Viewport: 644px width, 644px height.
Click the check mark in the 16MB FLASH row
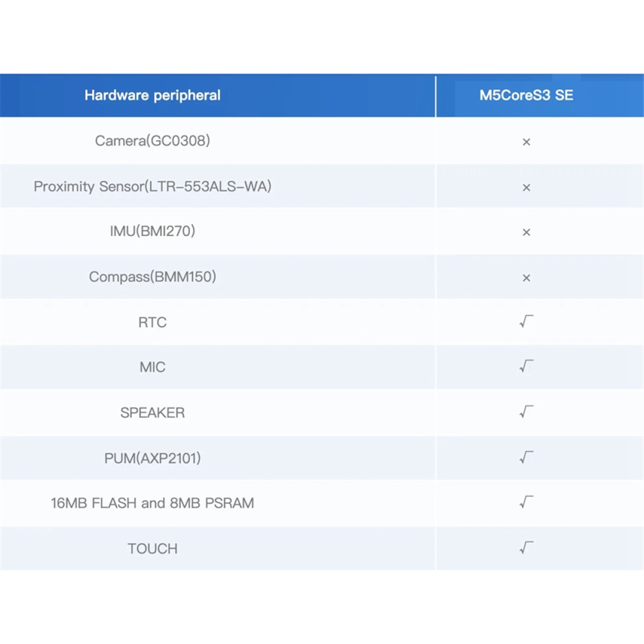[x=526, y=502]
